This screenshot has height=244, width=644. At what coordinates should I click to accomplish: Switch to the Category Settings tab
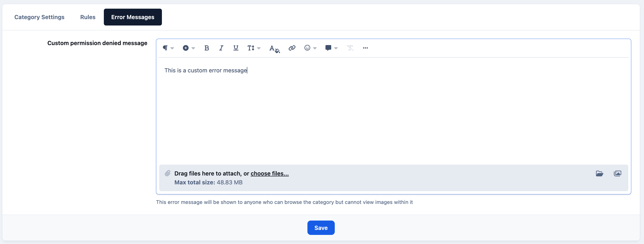(39, 17)
